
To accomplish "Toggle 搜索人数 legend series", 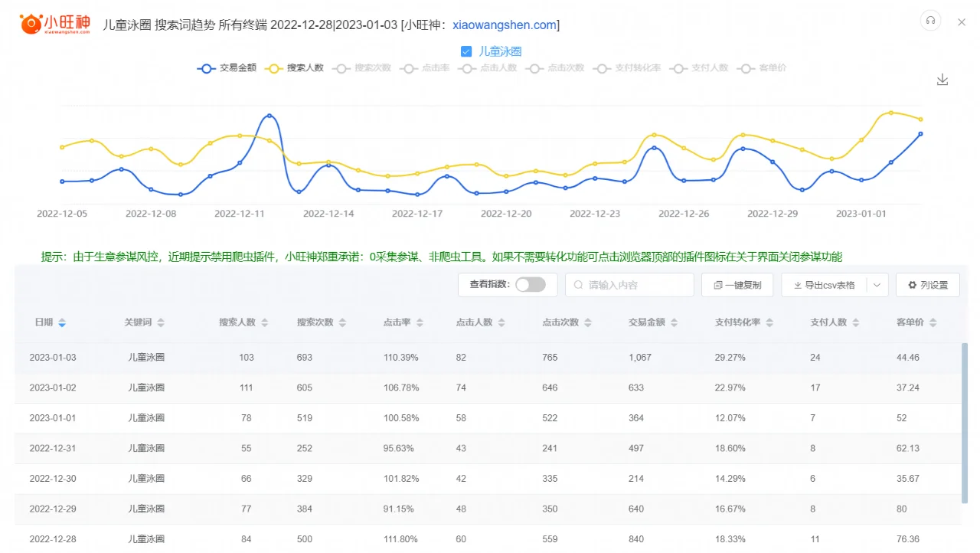I will click(295, 68).
